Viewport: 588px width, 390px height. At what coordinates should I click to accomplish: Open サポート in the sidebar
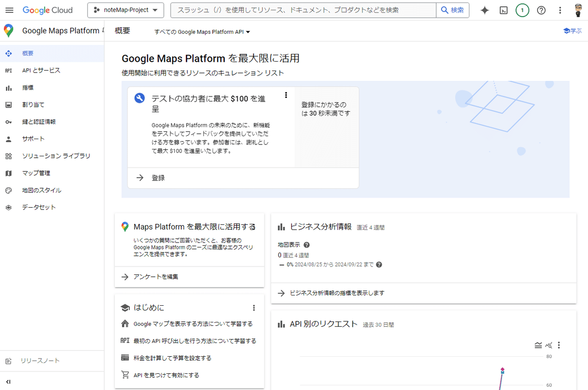[52, 139]
